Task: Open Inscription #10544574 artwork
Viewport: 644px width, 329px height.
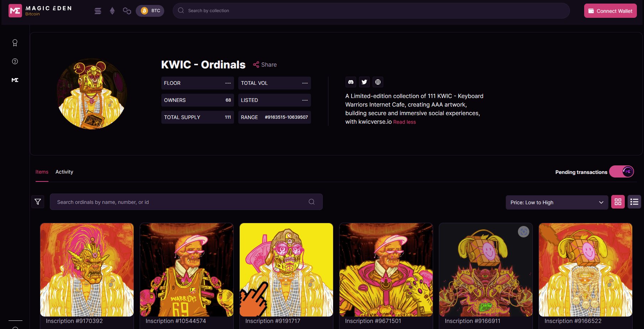Action: pos(187,270)
